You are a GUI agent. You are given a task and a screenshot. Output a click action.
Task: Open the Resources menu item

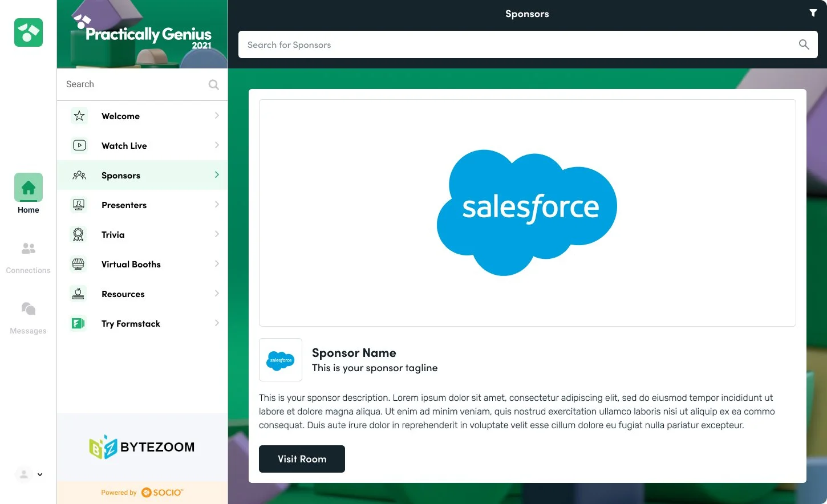pos(143,294)
